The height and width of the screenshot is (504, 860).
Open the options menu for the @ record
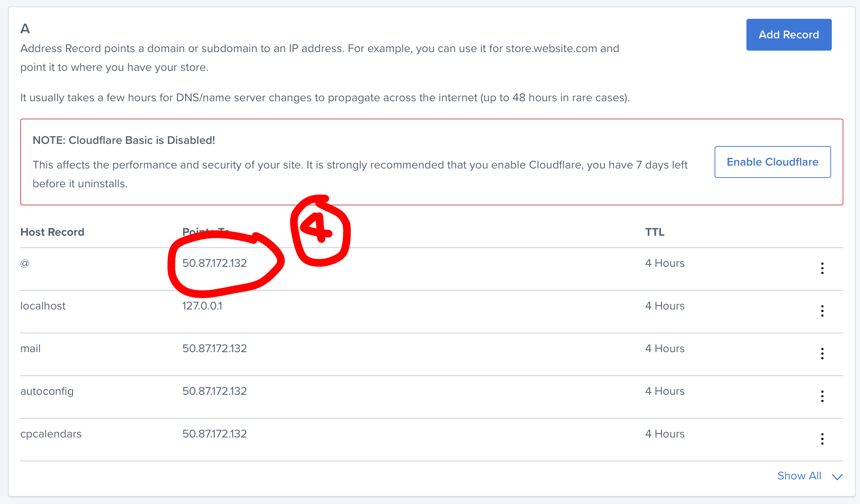click(x=822, y=268)
